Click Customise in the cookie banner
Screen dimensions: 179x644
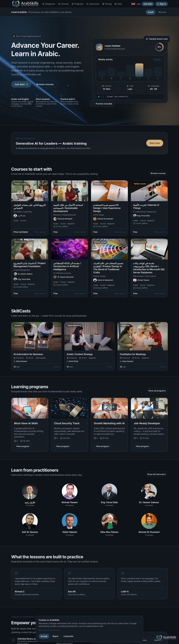click(x=68, y=636)
